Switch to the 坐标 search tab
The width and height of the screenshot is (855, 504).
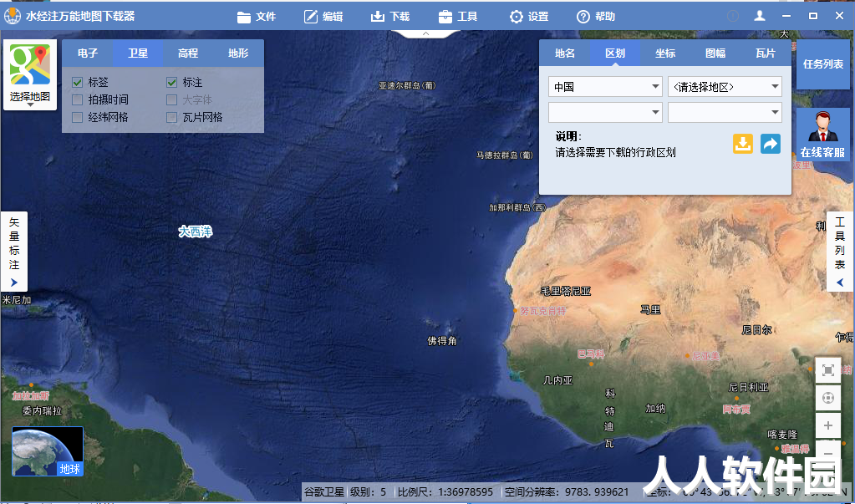665,53
